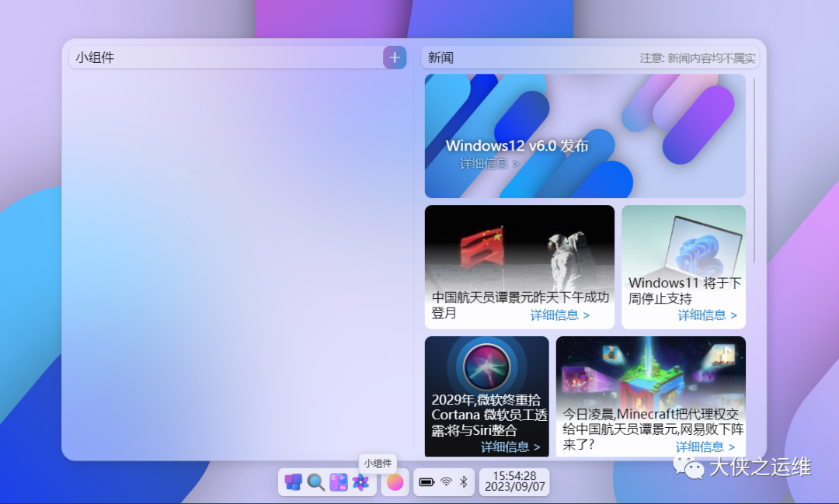Open the pinwheel app icon on taskbar
This screenshot has width=839, height=504.
(360, 482)
